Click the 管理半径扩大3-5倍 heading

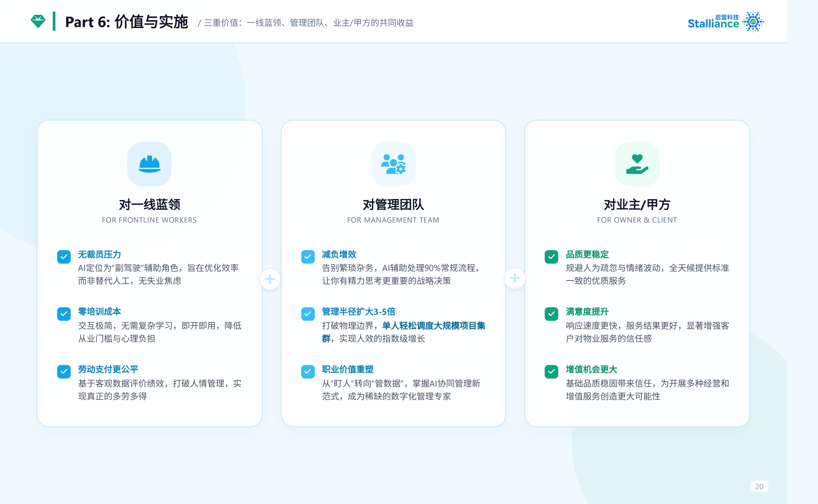[358, 312]
